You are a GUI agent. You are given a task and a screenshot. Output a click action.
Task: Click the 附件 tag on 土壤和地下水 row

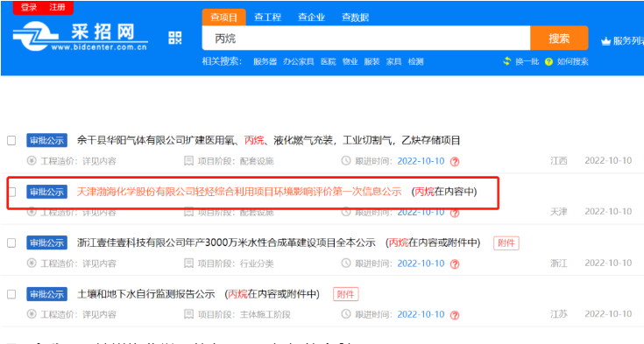(x=345, y=294)
